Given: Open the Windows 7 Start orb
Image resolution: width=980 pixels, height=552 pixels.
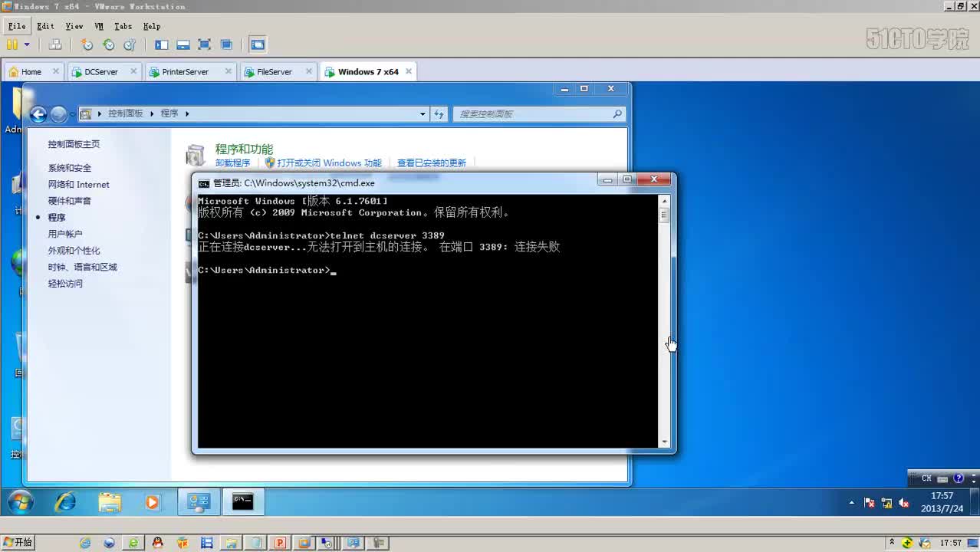Looking at the screenshot, I should pyautogui.click(x=21, y=502).
